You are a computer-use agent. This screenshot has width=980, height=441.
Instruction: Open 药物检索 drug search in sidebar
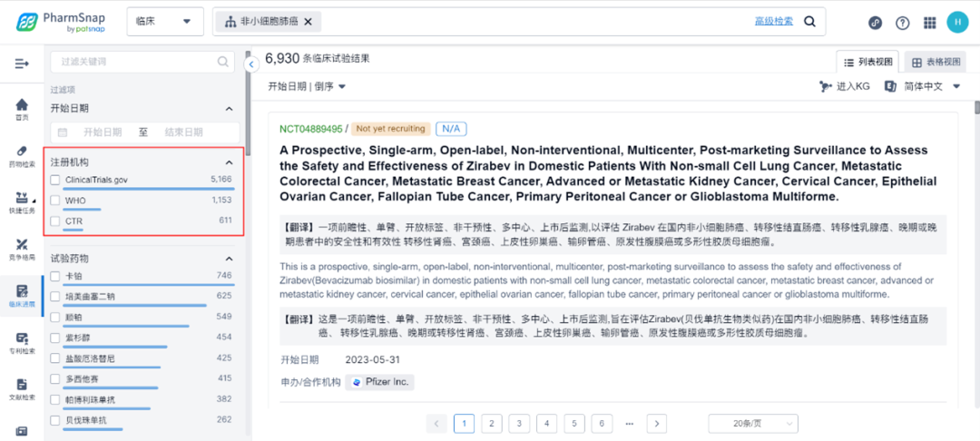coord(22,155)
